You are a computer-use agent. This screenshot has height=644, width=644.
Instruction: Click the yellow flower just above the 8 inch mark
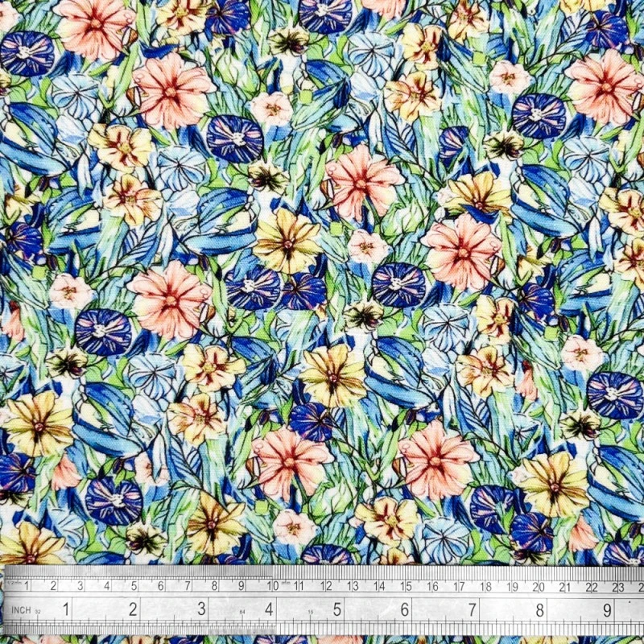click(x=554, y=484)
